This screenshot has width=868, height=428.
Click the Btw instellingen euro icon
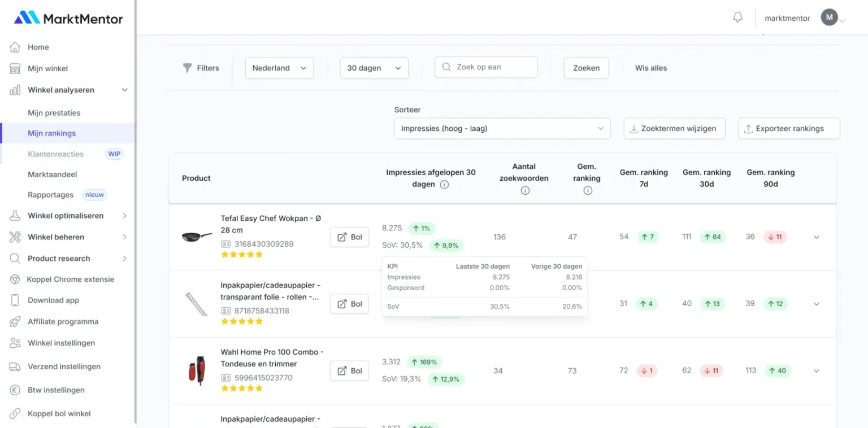(x=15, y=390)
